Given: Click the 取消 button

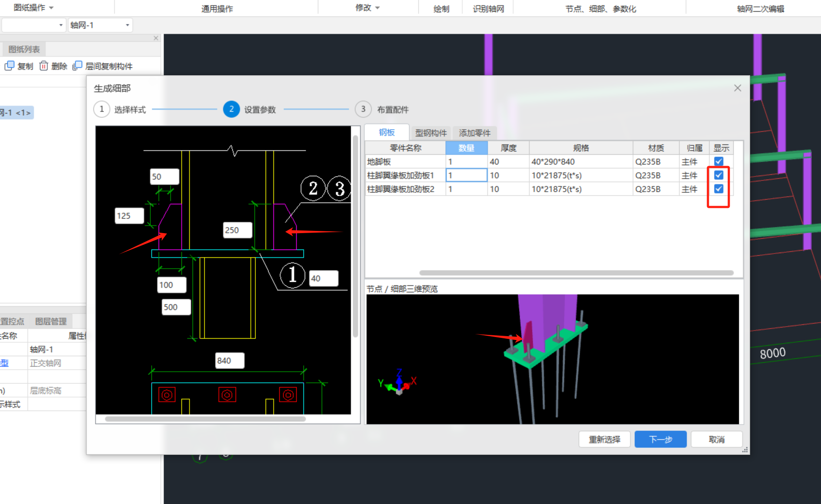Looking at the screenshot, I should [717, 439].
